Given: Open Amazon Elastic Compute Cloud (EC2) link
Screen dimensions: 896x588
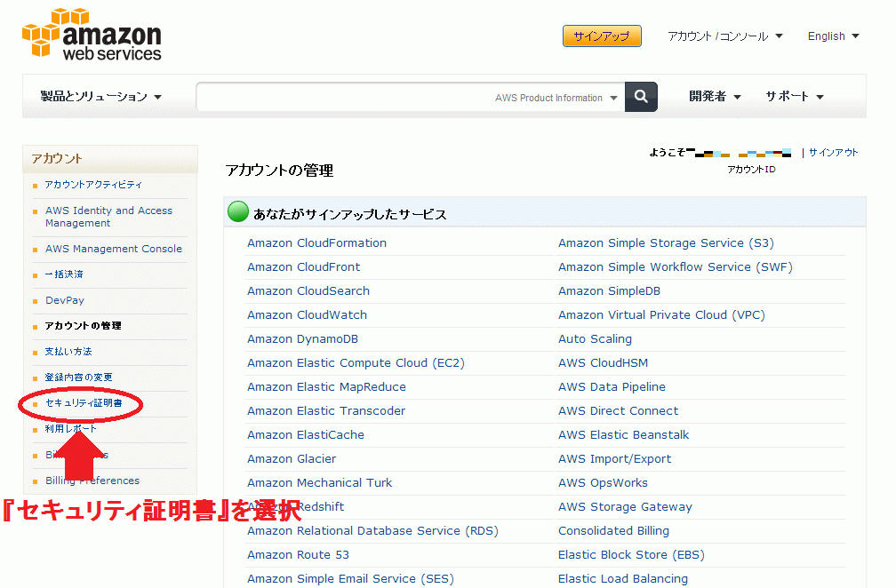Looking at the screenshot, I should [356, 363].
